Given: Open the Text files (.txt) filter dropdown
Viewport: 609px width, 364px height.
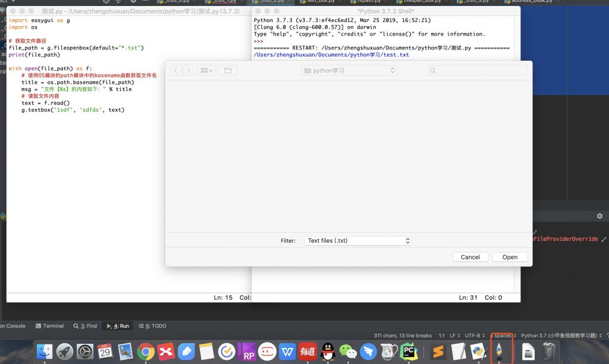Looking at the screenshot, I should coord(357,241).
